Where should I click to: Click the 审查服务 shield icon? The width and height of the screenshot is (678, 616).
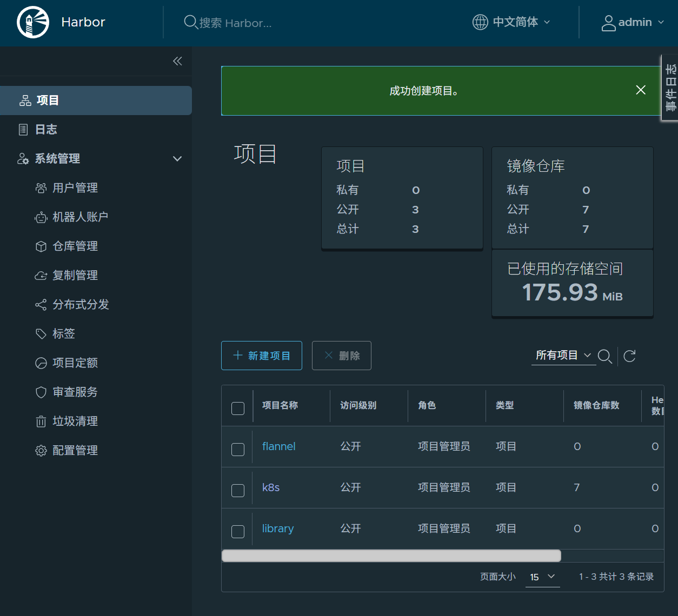(41, 392)
